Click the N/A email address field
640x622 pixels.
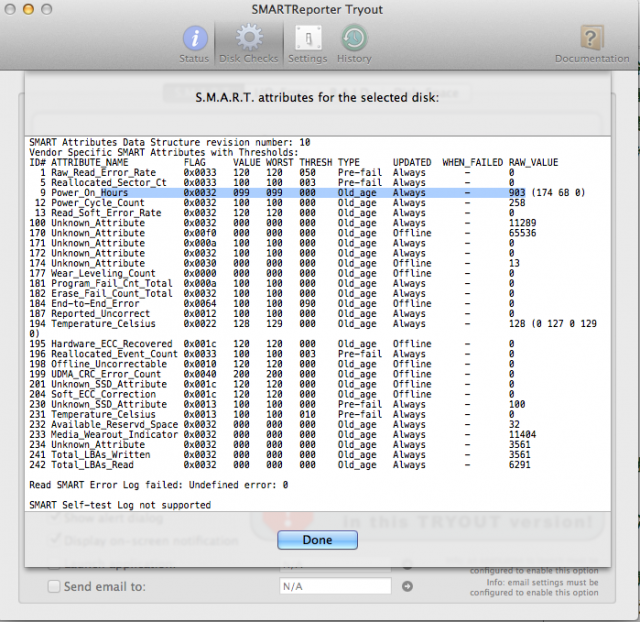coord(335,586)
